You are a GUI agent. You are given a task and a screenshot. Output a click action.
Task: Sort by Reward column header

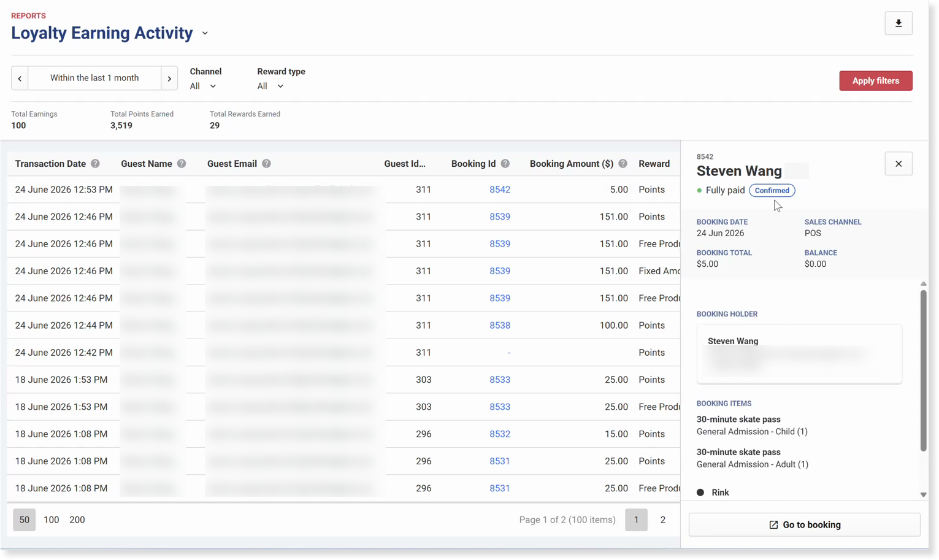pos(654,164)
